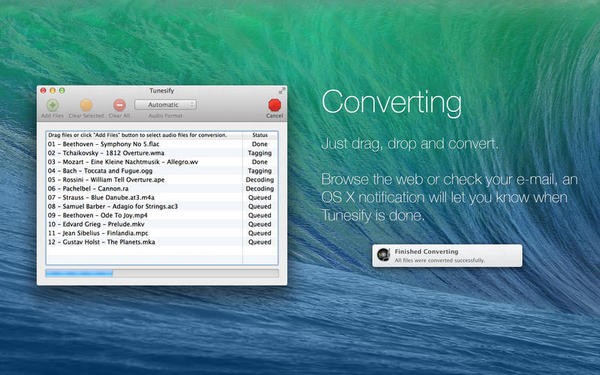The width and height of the screenshot is (600, 375).
Task: Click the conversion progress bar
Action: pyautogui.click(x=162, y=273)
